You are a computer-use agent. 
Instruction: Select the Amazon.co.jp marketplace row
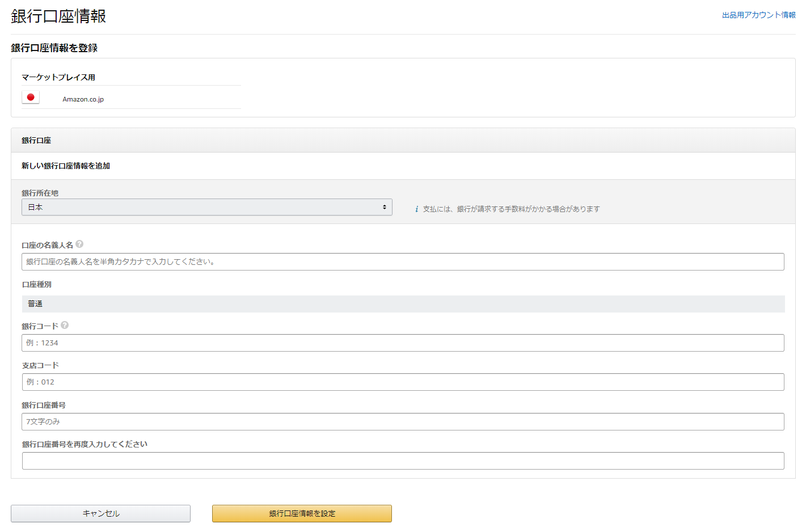tap(83, 98)
